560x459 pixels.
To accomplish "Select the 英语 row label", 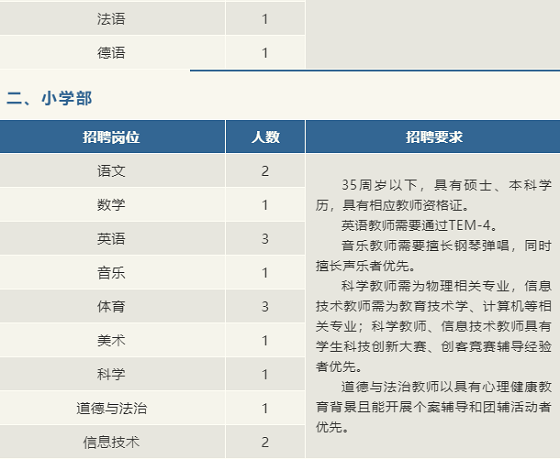I will 111,239.
